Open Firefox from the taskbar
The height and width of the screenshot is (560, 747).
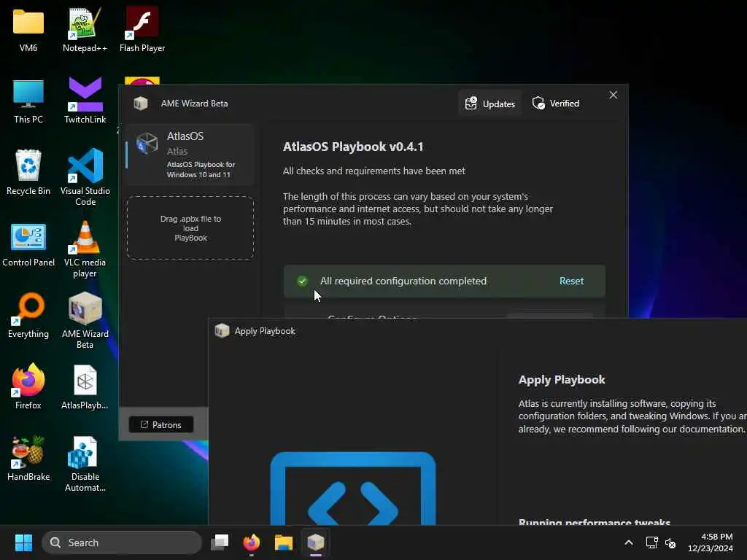(x=252, y=542)
